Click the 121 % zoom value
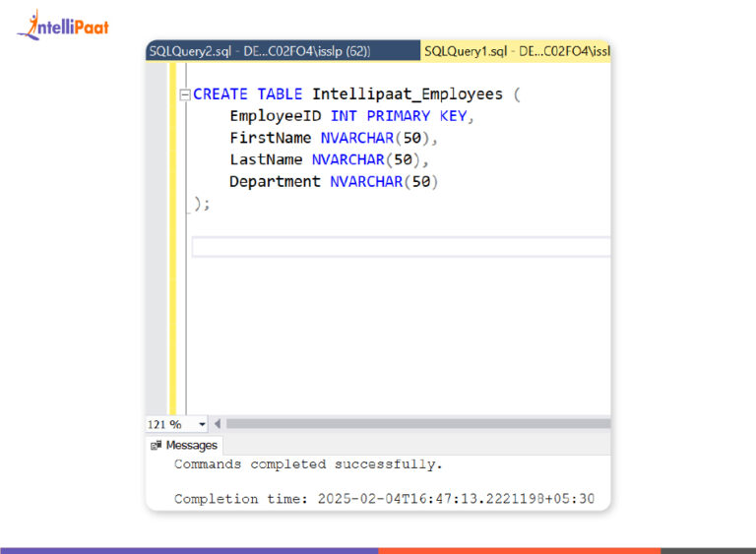The height and width of the screenshot is (554, 756). tap(164, 424)
